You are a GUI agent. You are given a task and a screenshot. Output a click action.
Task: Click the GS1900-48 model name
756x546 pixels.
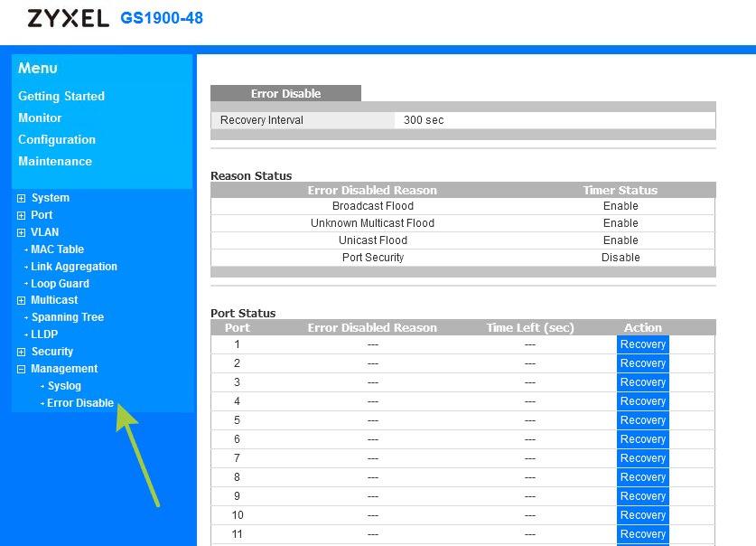162,18
